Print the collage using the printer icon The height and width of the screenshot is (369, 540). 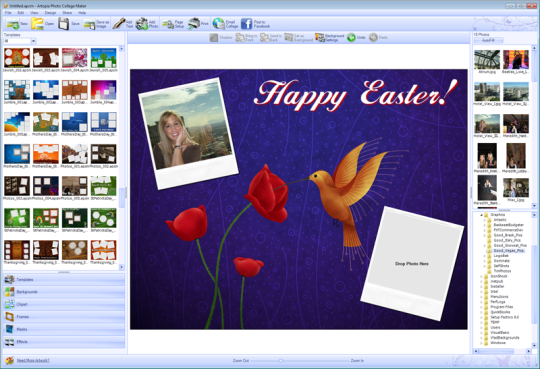[194, 24]
